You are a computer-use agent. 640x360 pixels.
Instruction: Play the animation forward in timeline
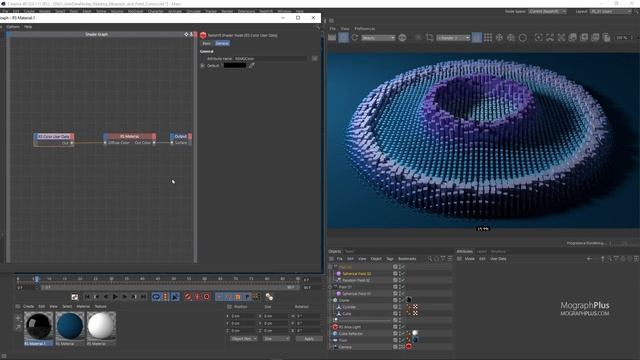tap(115, 297)
